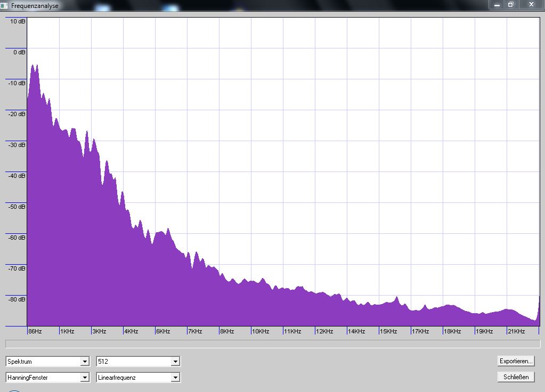This screenshot has height=392, width=545.
Task: Click the horizontal bar below the graph
Action: click(x=273, y=344)
